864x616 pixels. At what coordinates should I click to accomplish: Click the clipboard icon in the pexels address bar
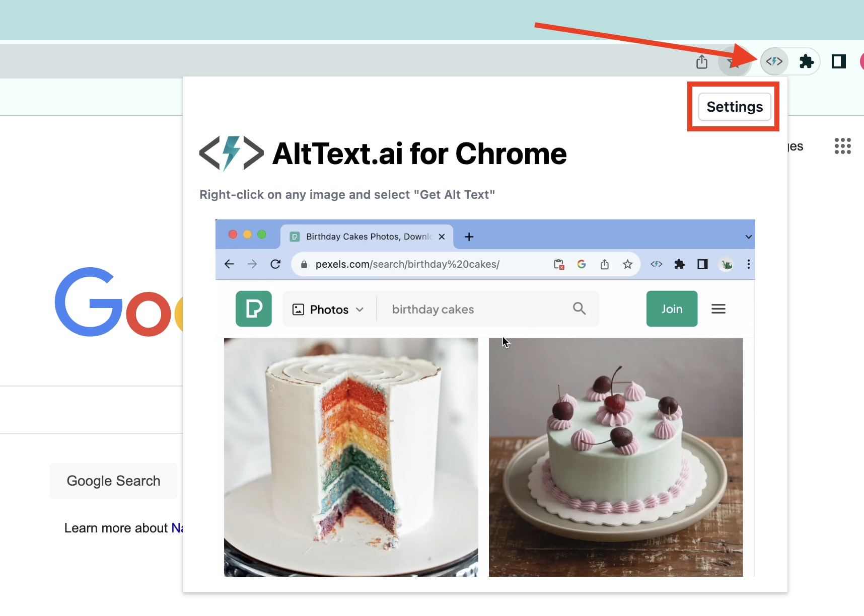[558, 264]
